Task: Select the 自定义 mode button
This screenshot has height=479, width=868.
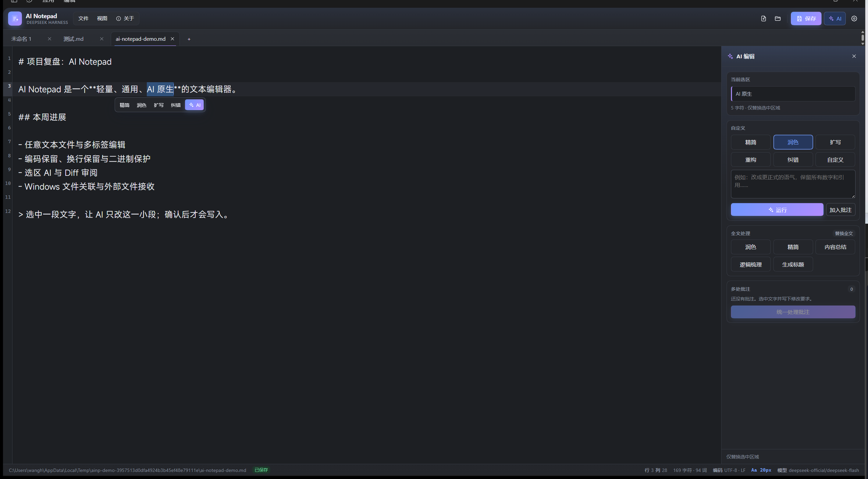Action: 835,160
